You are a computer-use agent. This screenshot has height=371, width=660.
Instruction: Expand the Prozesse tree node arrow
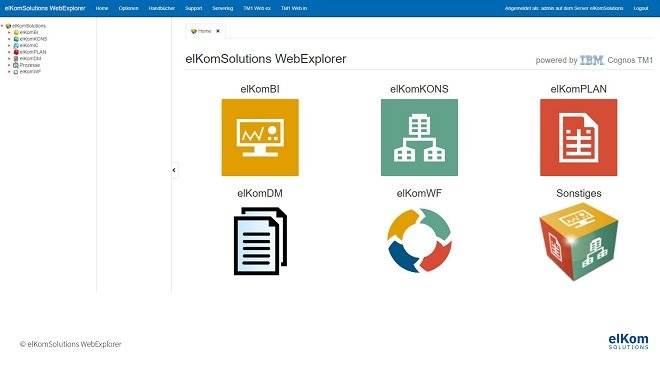9,65
